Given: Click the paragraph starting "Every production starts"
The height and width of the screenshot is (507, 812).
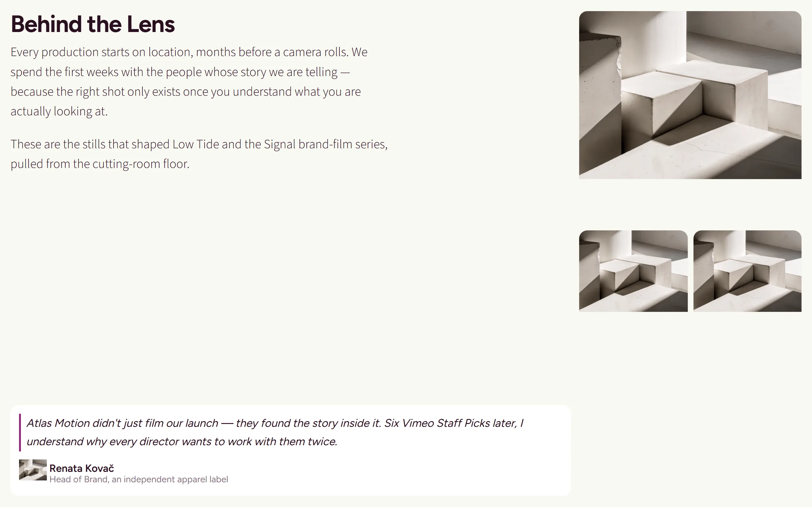Looking at the screenshot, I should pyautogui.click(x=189, y=81).
